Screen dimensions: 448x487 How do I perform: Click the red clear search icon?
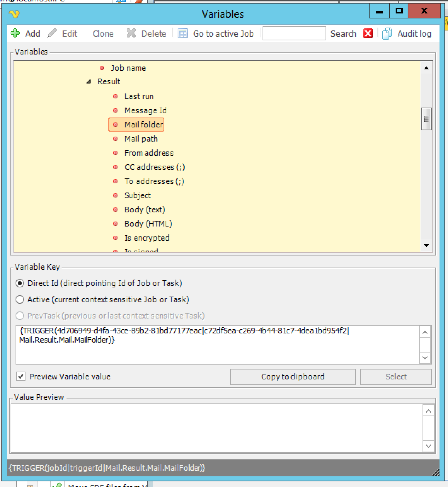tap(368, 33)
